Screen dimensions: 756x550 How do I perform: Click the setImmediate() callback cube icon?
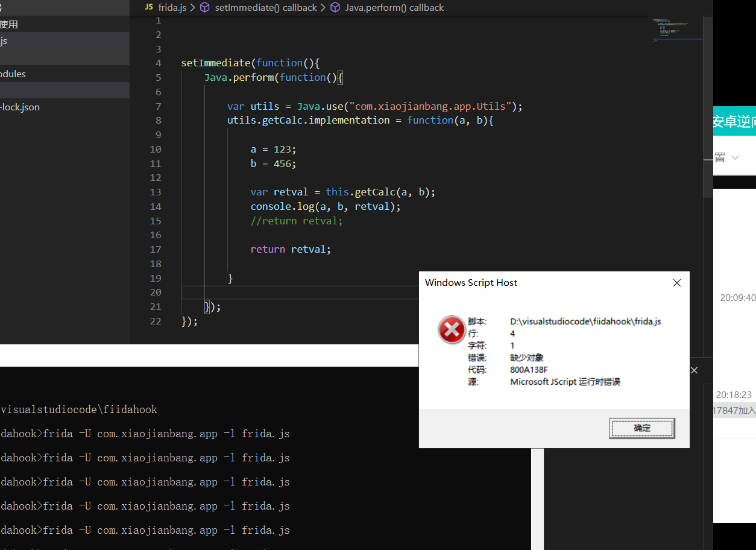[205, 7]
